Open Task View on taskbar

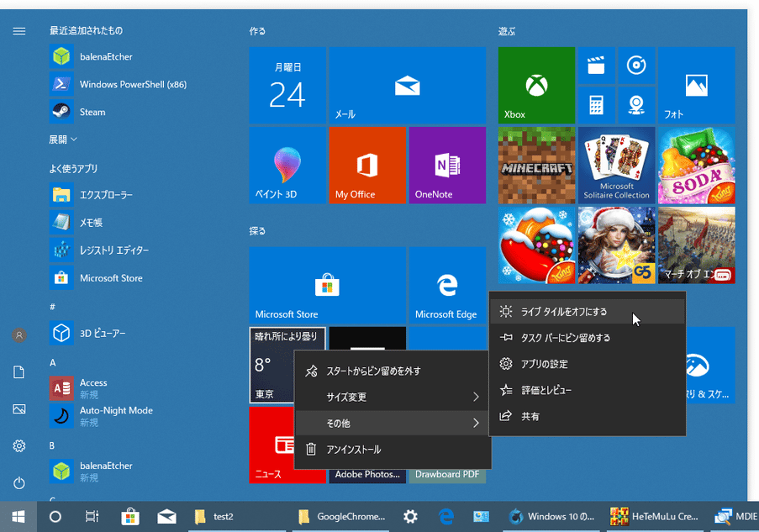pyautogui.click(x=92, y=517)
